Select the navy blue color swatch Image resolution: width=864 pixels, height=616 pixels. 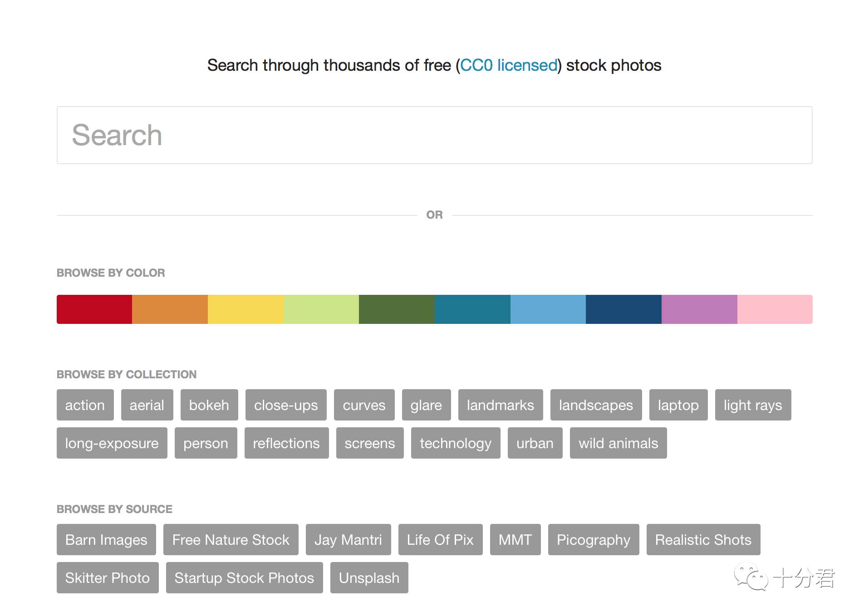623,309
